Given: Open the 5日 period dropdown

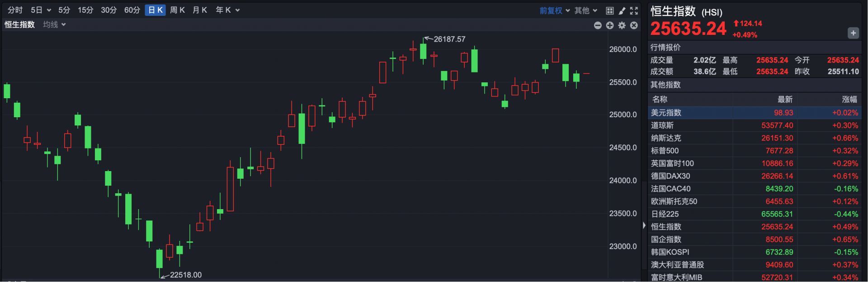Looking at the screenshot, I should 41,10.
